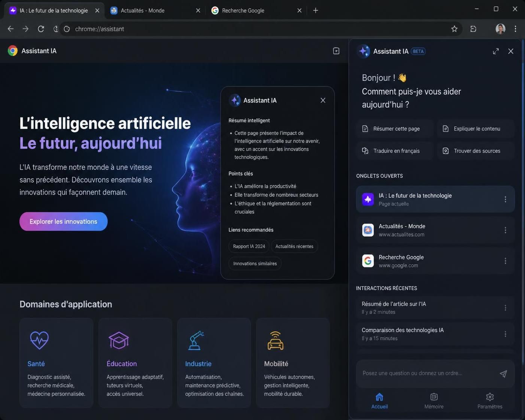Select the IA : Le futur de la technologie tab
Image resolution: width=525 pixels, height=420 pixels.
pos(54,10)
